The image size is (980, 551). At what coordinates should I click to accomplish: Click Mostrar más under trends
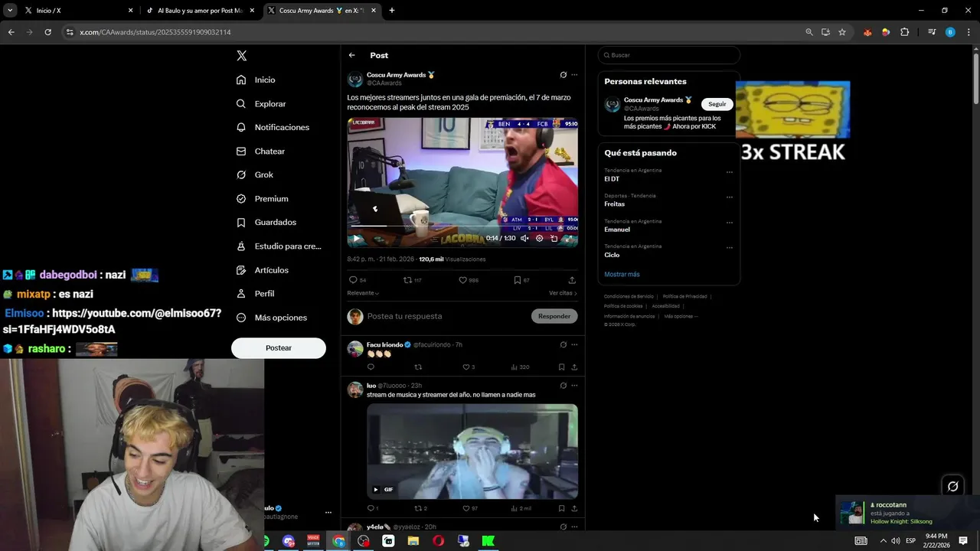(x=622, y=274)
